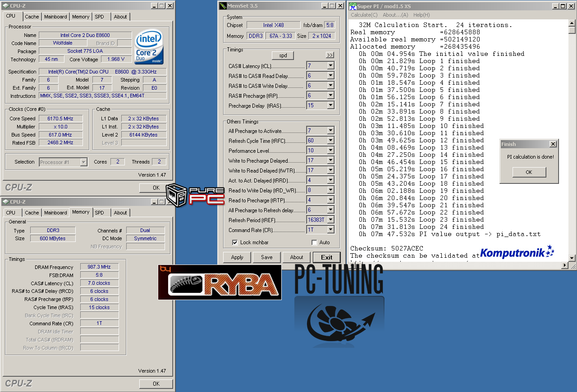This screenshot has height=392, width=577.
Task: Click the Apply button in MemSet
Action: 237,257
